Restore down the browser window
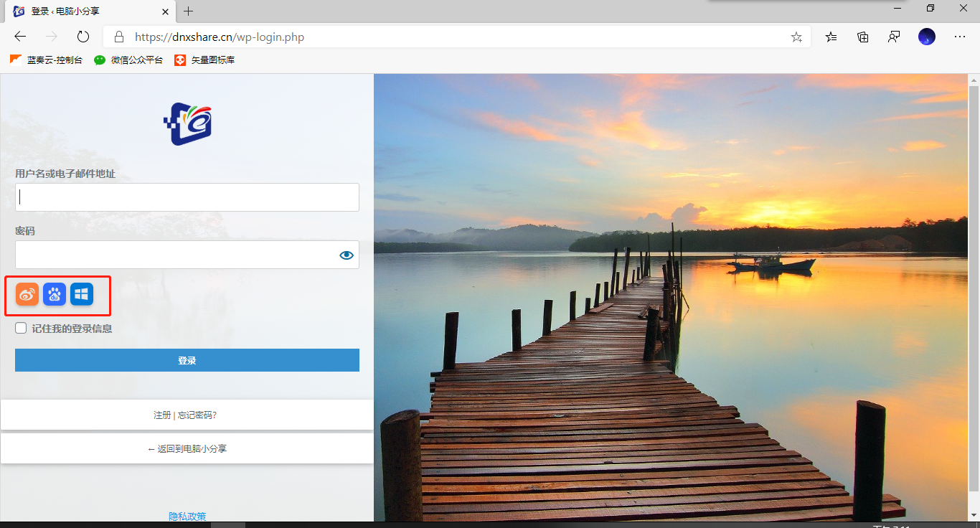 [930, 8]
